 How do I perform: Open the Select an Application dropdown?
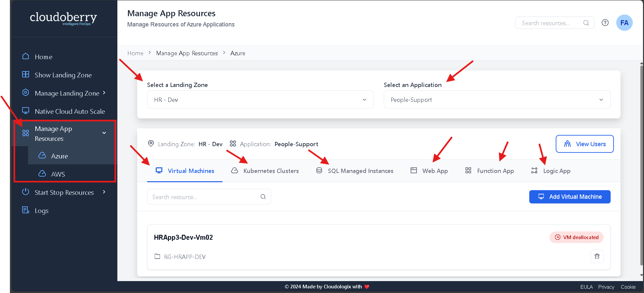click(497, 100)
